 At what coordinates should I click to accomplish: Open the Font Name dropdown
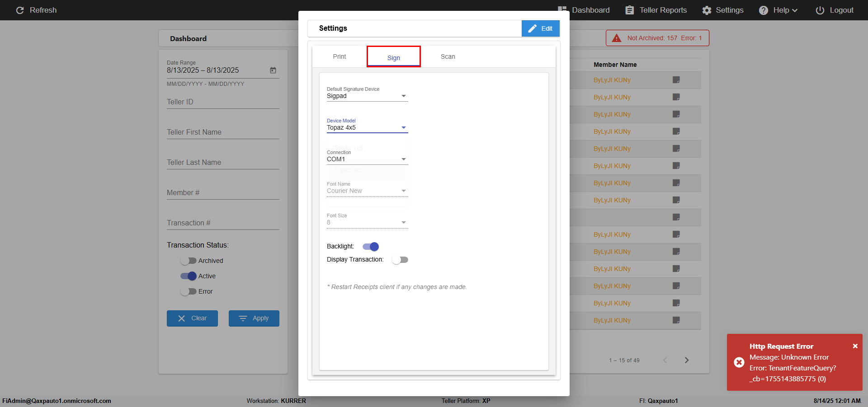click(x=367, y=191)
